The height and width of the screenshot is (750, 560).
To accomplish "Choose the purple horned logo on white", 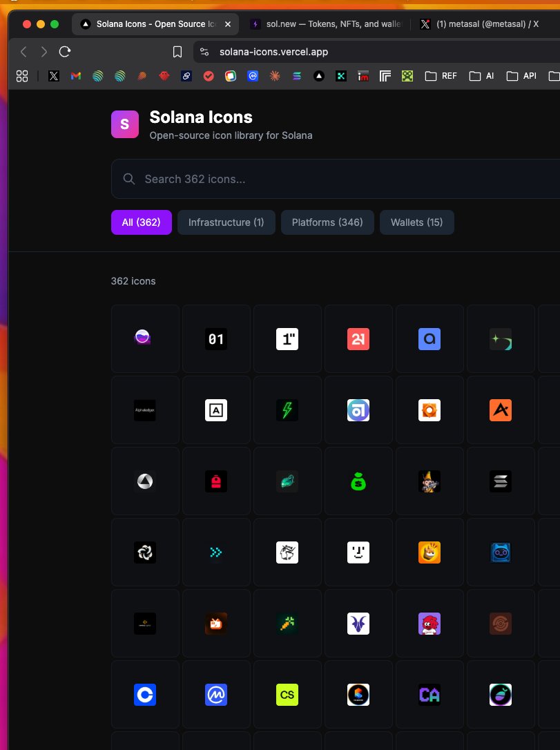I will tap(358, 623).
